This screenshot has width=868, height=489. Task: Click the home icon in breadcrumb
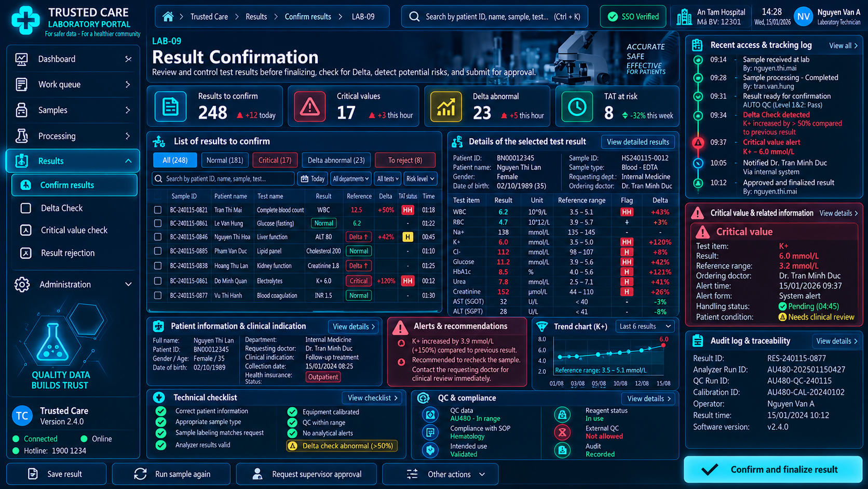coord(168,17)
